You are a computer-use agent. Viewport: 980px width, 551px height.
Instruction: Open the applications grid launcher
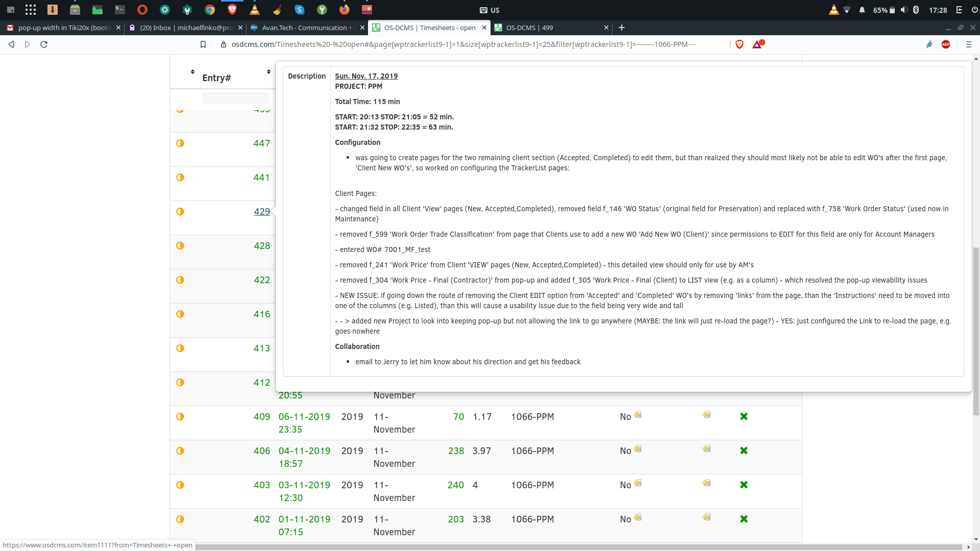(x=31, y=10)
